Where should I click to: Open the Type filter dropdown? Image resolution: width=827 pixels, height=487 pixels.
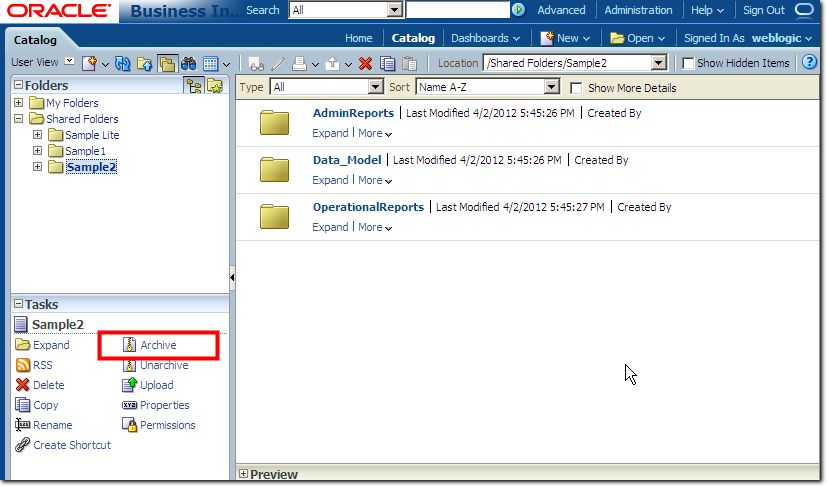[375, 88]
